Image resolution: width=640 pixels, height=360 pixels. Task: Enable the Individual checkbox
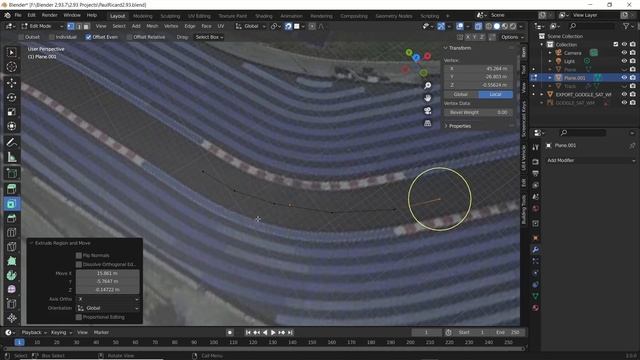point(51,37)
